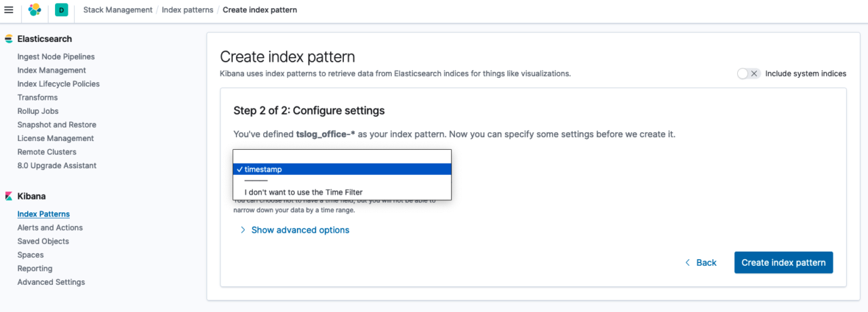
Task: Expand Show advanced options
Action: (x=300, y=230)
